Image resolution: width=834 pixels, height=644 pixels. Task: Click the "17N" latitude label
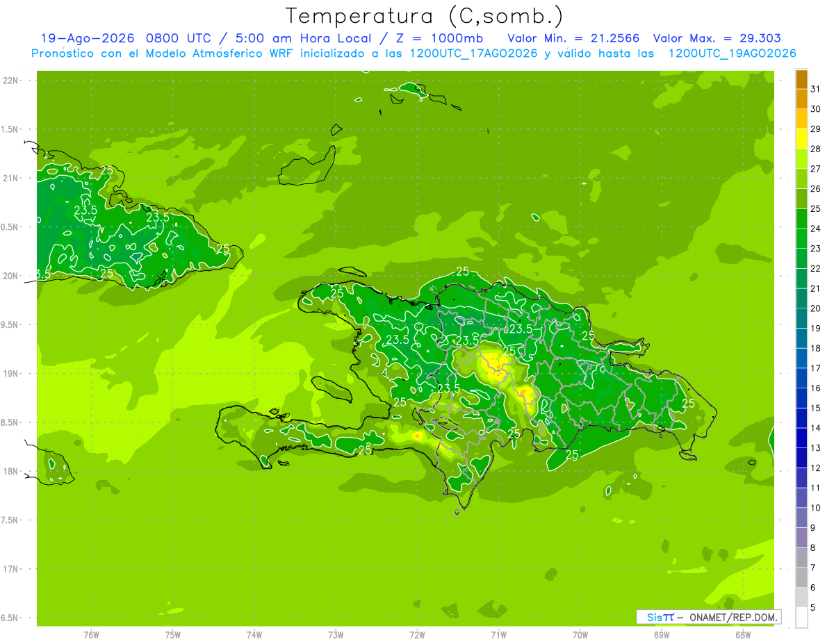point(12,569)
